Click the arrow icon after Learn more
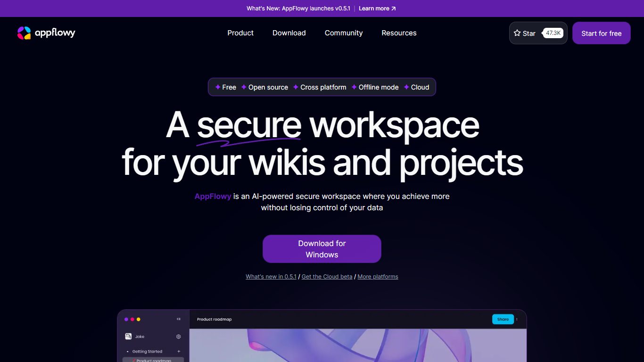This screenshot has width=644, height=362. pos(394,8)
